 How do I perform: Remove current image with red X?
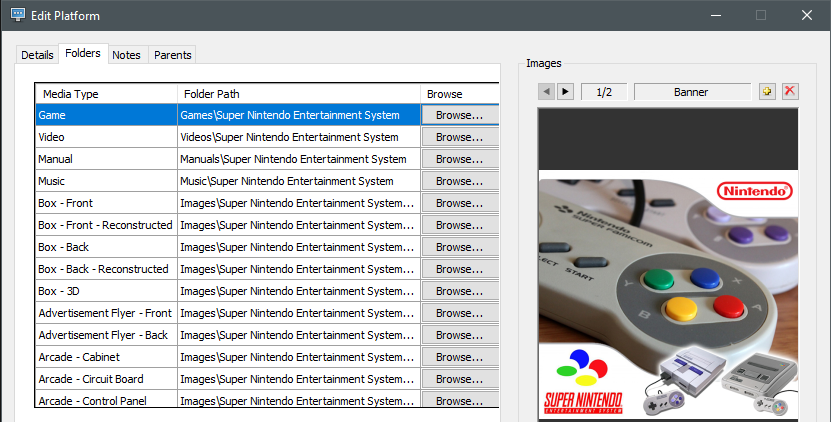pyautogui.click(x=790, y=91)
